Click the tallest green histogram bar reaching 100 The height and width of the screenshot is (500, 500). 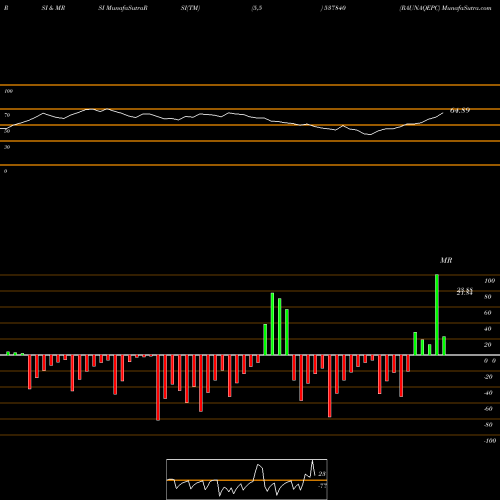437,315
